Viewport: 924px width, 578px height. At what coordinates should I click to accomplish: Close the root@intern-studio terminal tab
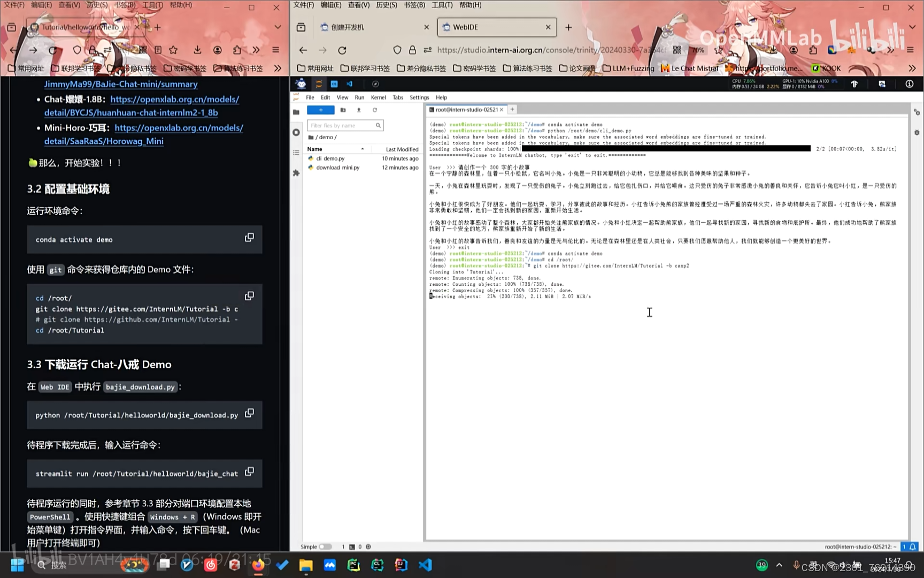(x=502, y=109)
